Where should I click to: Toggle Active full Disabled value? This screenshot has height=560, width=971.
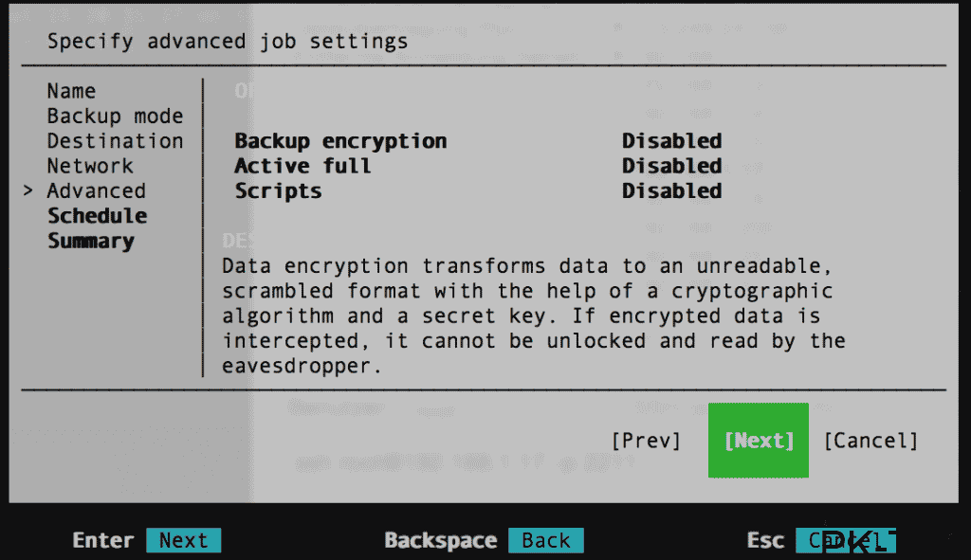(x=671, y=166)
